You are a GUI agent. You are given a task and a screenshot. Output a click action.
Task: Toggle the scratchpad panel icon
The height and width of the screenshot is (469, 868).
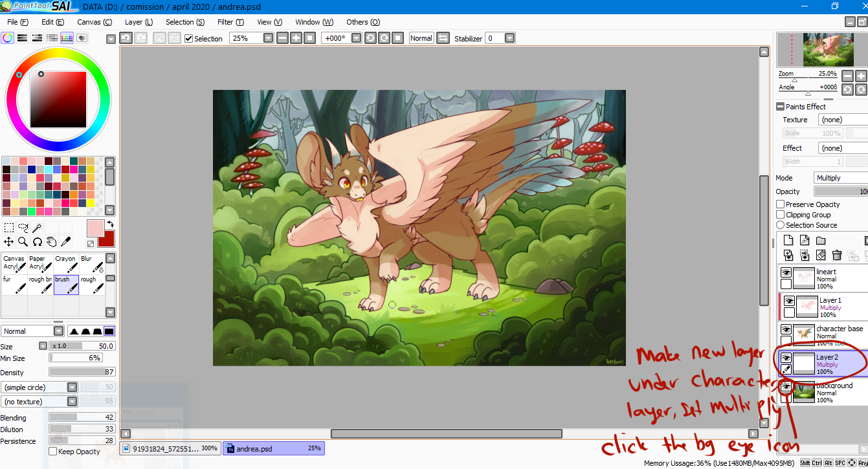[82, 38]
